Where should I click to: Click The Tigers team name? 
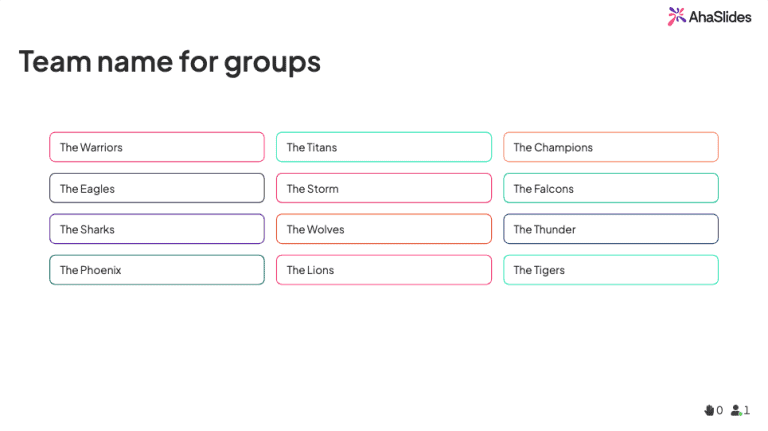coord(611,270)
